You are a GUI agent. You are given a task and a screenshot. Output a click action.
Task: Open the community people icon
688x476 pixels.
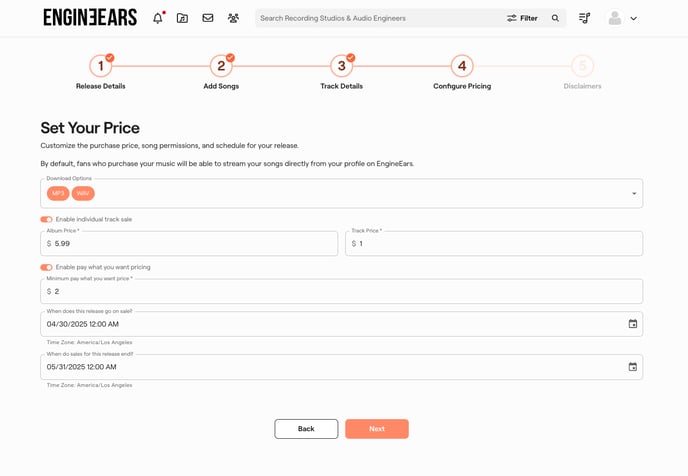[x=233, y=18]
